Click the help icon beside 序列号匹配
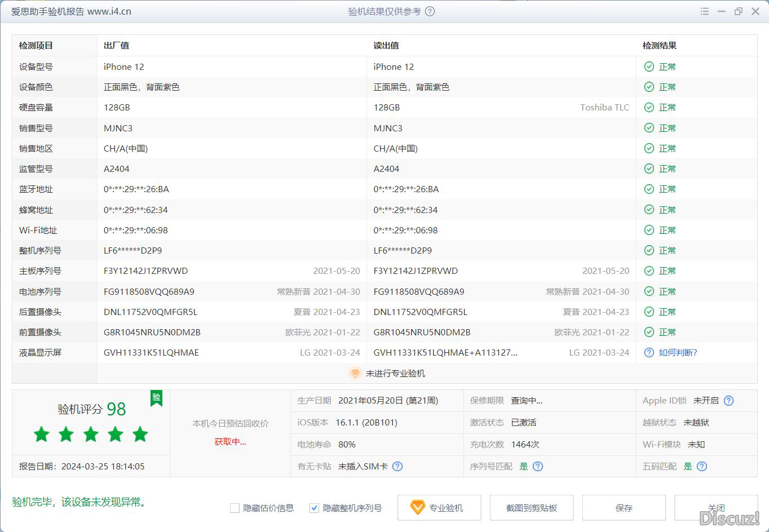769x532 pixels. 538,466
